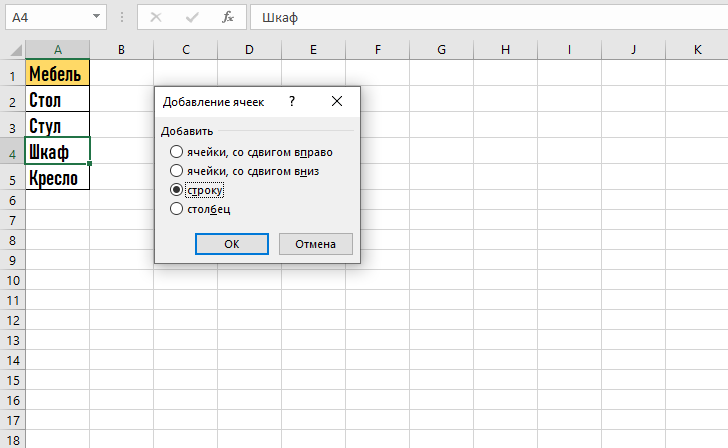Select column H header
Viewport: 728px width, 448px height.
tap(506, 50)
